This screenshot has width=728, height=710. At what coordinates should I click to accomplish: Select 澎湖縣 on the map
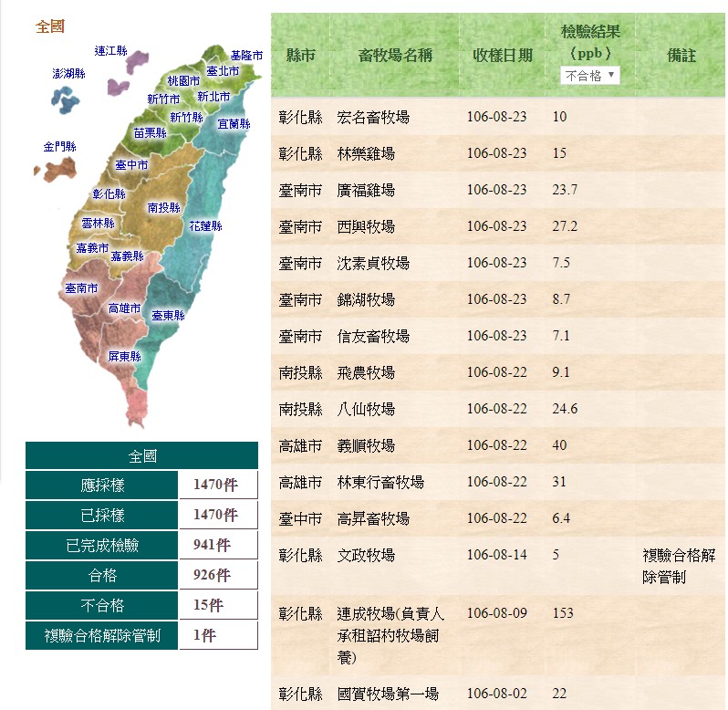(68, 74)
